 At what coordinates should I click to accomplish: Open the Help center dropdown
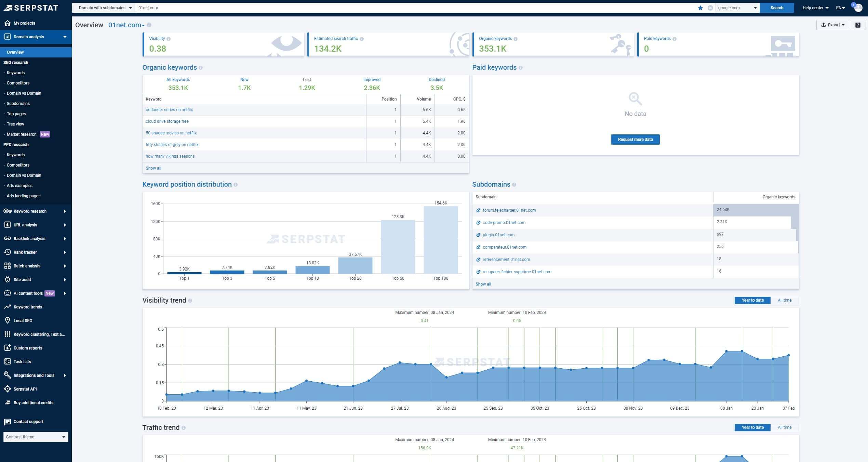815,8
